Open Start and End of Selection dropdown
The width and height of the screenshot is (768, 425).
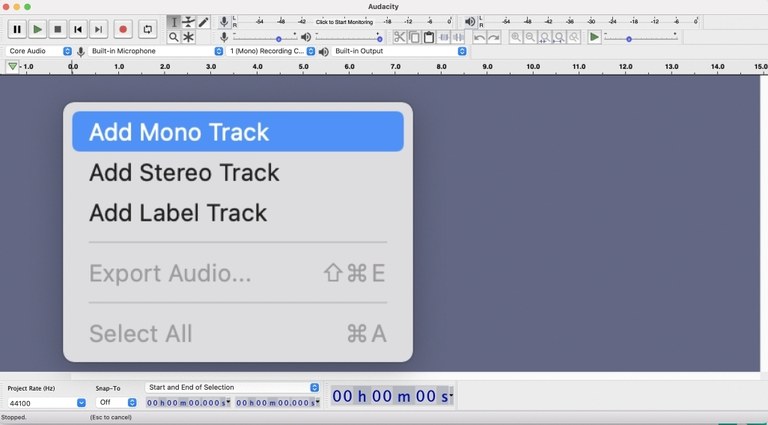click(232, 387)
